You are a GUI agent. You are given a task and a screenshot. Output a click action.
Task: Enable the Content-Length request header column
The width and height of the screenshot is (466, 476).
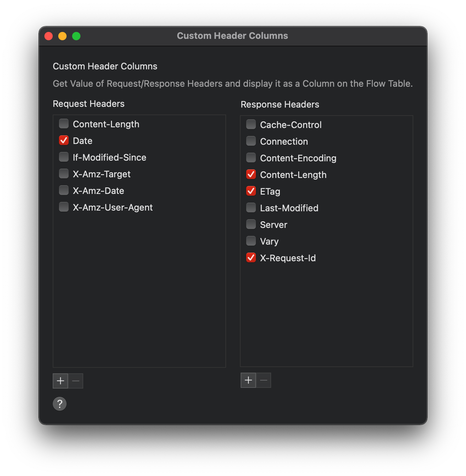coord(63,124)
